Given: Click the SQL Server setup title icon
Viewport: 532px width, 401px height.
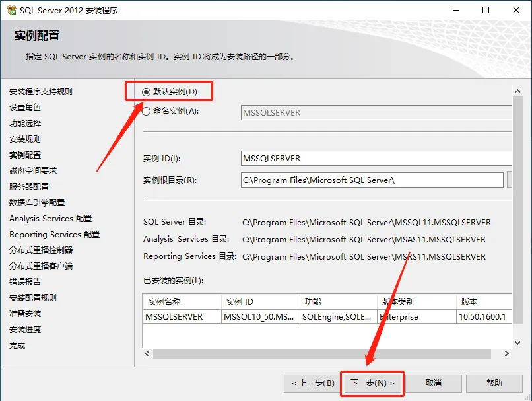Looking at the screenshot, I should [x=11, y=10].
